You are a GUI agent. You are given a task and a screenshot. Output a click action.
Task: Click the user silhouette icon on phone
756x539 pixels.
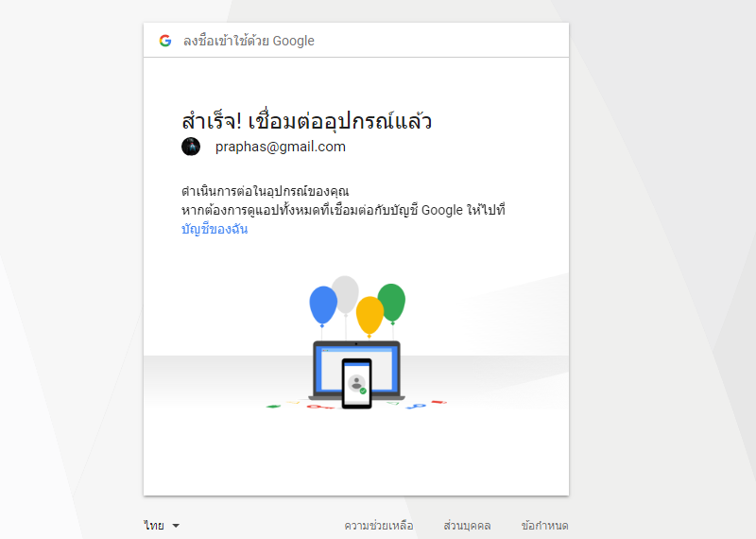356,383
